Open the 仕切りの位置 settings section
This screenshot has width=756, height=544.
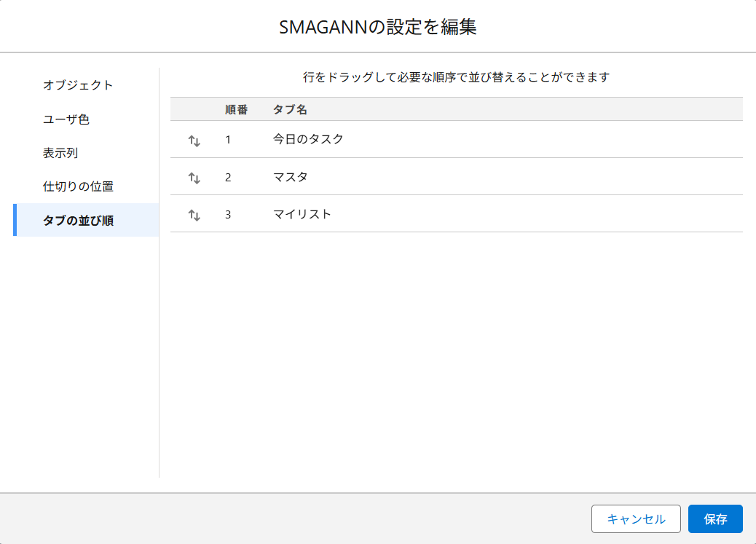point(78,186)
